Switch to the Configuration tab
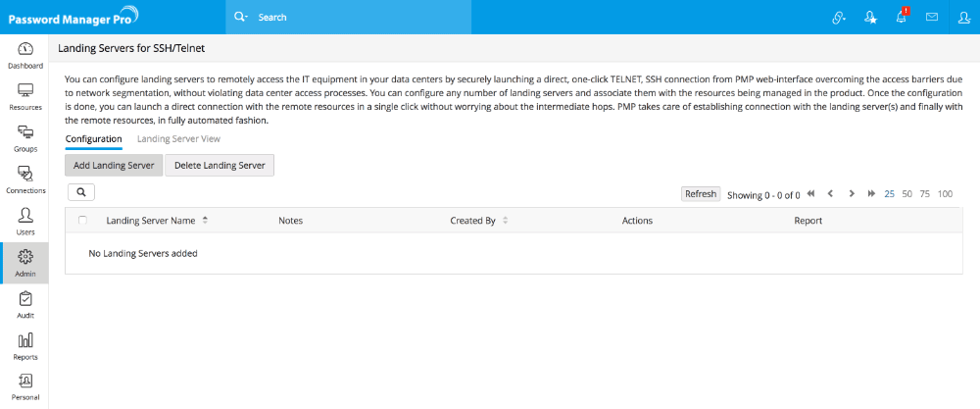The width and height of the screenshot is (980, 409). point(94,139)
